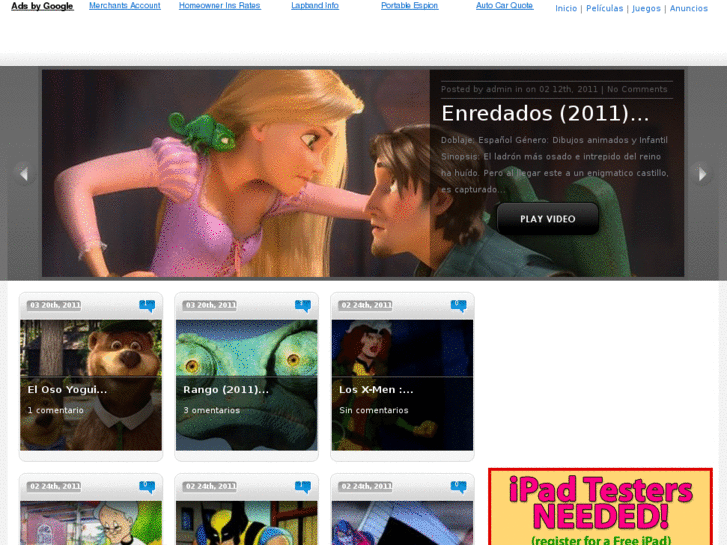Follow the Lapband Info ad link
This screenshot has height=545, width=727.
[x=315, y=6]
